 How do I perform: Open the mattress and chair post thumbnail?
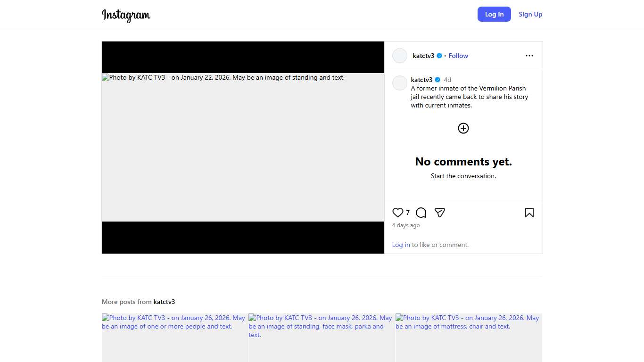(469, 337)
